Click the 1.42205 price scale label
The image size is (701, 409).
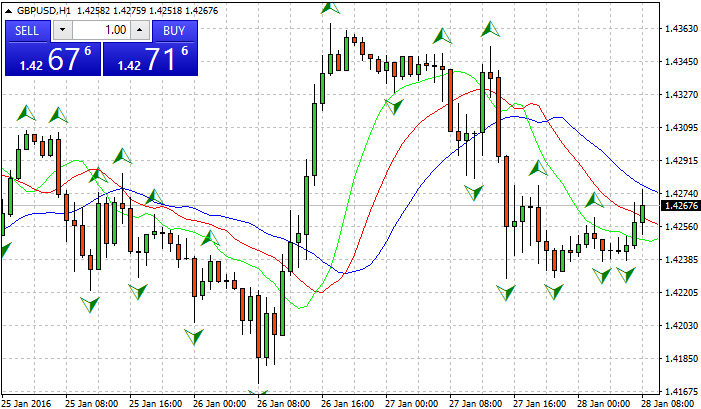point(681,293)
